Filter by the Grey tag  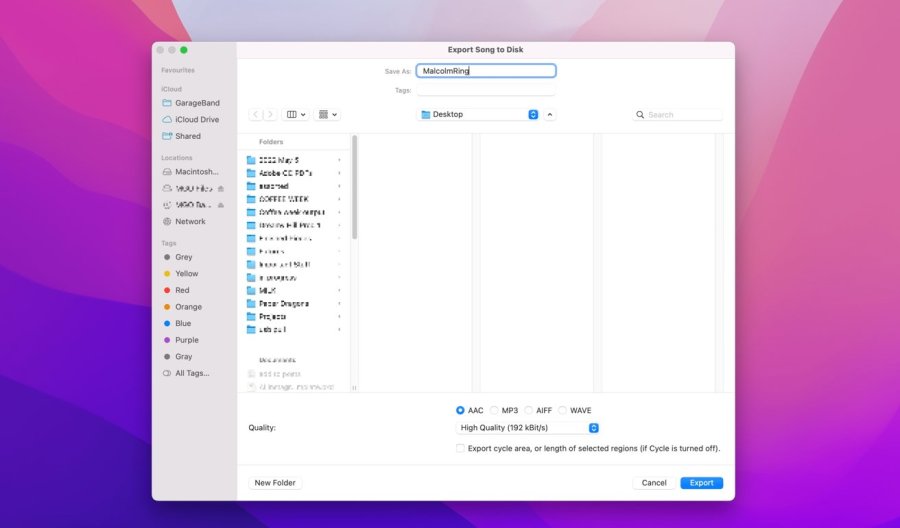pyautogui.click(x=178, y=257)
